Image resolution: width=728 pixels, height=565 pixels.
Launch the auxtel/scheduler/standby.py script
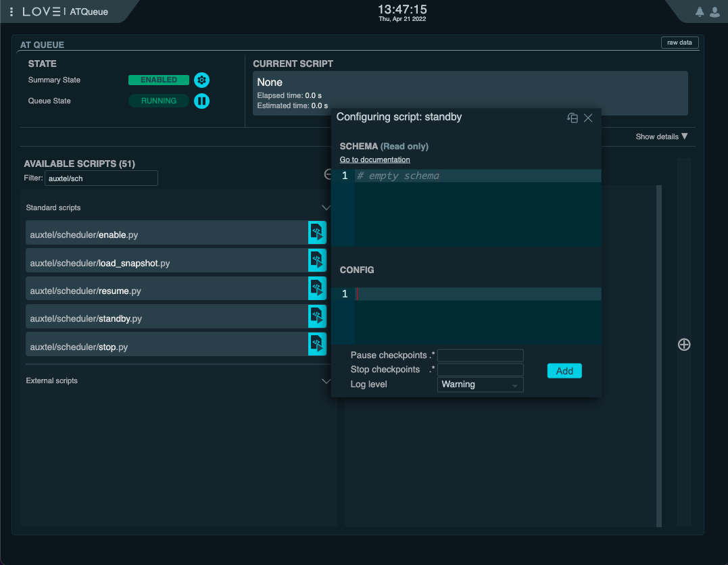[x=317, y=316]
